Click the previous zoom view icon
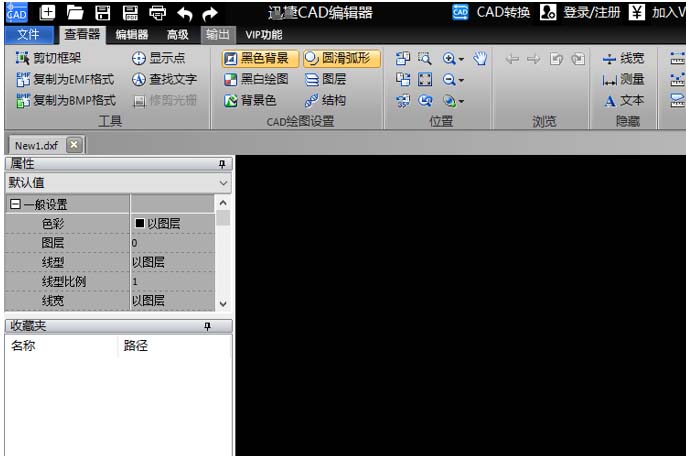The image size is (686, 456). tap(425, 101)
